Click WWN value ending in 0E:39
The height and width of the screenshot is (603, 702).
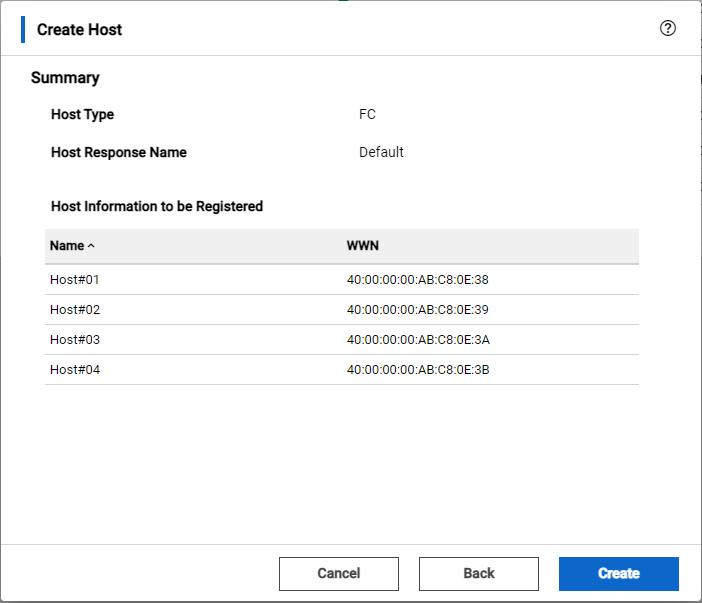[x=417, y=310]
